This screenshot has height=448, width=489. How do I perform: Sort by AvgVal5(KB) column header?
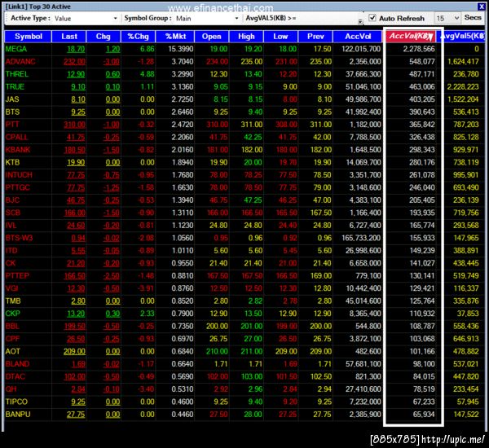click(x=462, y=37)
